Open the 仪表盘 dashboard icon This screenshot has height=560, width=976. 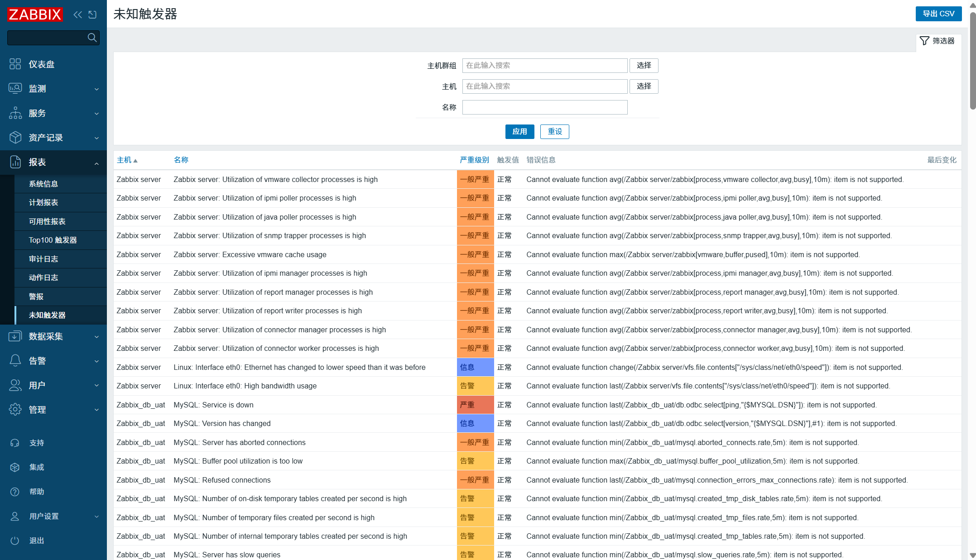point(15,64)
